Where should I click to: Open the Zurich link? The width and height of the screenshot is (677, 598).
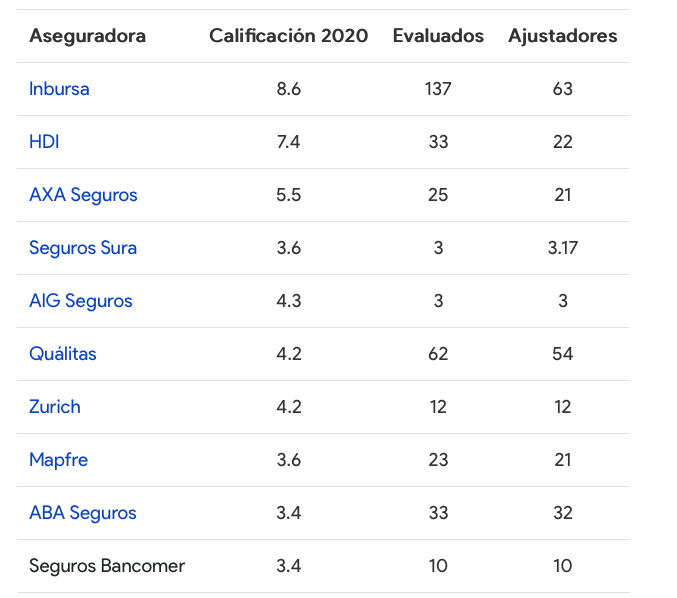point(55,407)
